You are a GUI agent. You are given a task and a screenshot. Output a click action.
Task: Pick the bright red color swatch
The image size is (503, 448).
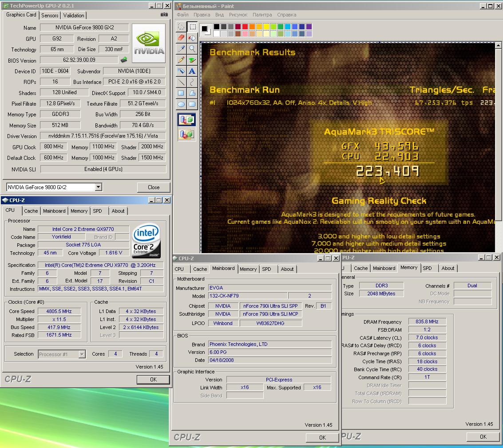pos(245,27)
